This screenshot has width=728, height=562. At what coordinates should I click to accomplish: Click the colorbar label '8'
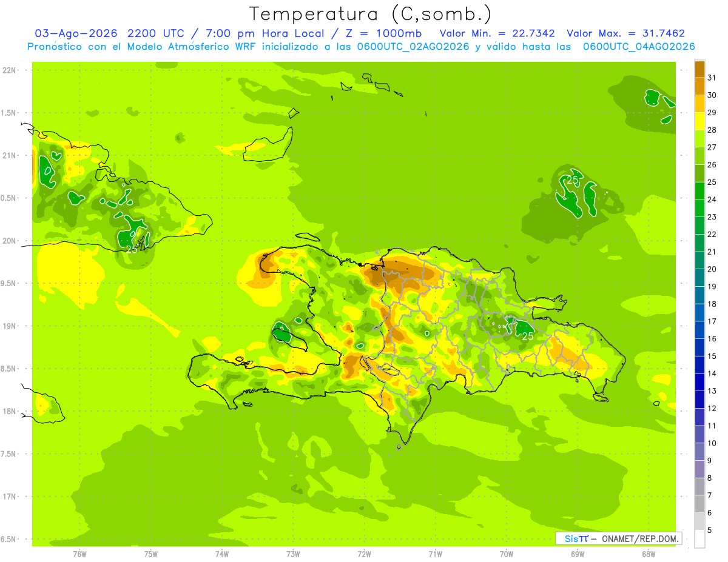tap(710, 478)
